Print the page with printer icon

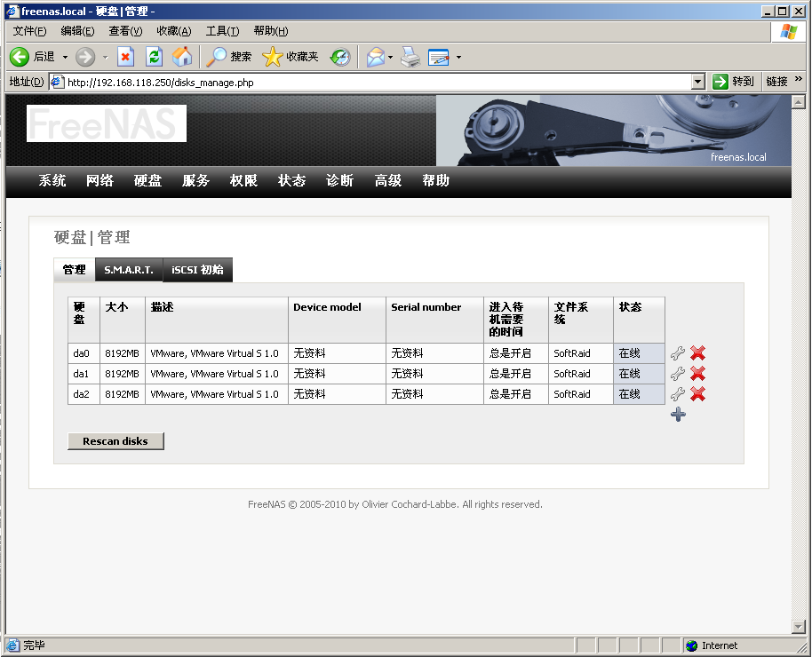[410, 57]
